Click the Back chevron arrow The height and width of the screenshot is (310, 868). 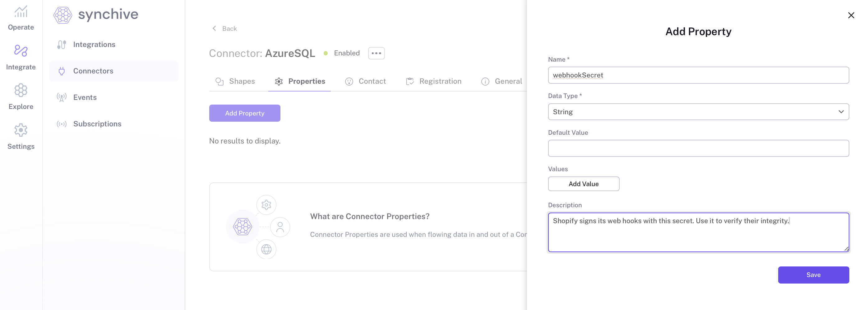click(214, 29)
